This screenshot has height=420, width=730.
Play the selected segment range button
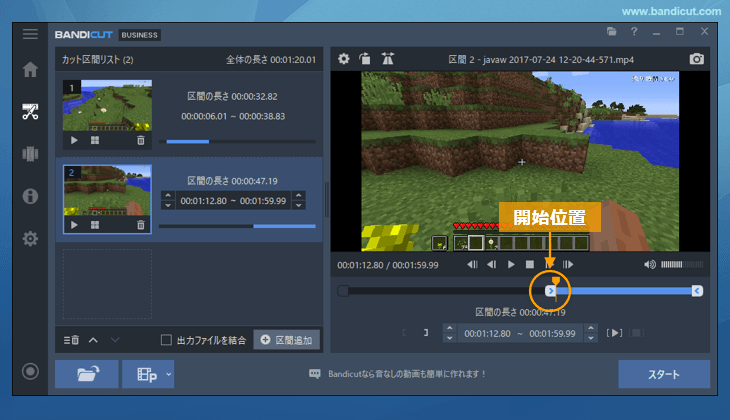tap(614, 333)
